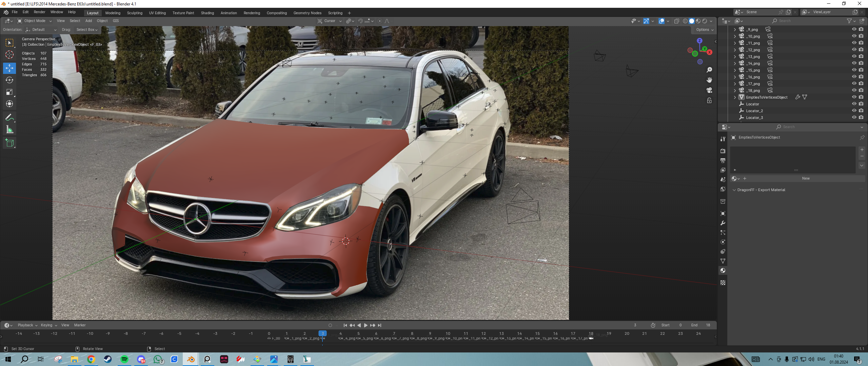Screen dimensions: 868x366
Task: Activate the Annotate tool
Action: 9,118
